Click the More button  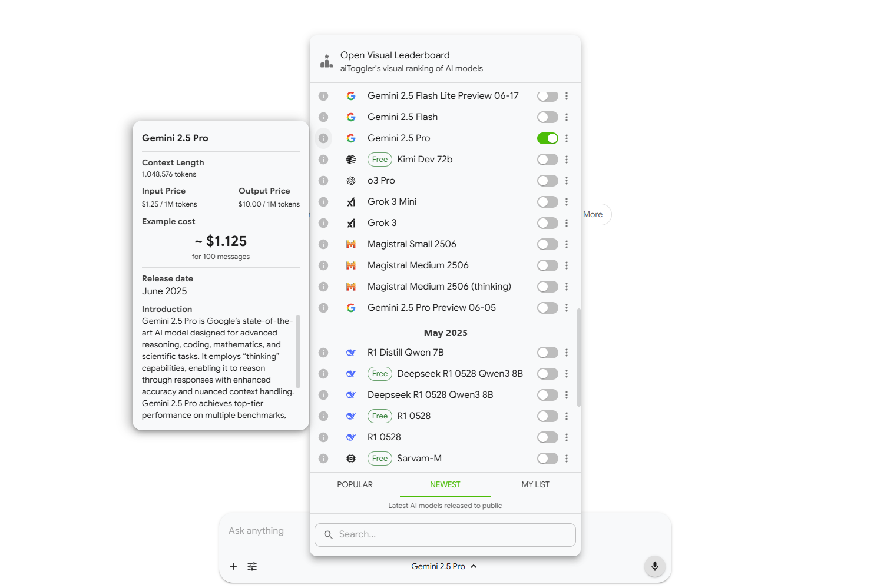click(x=593, y=214)
